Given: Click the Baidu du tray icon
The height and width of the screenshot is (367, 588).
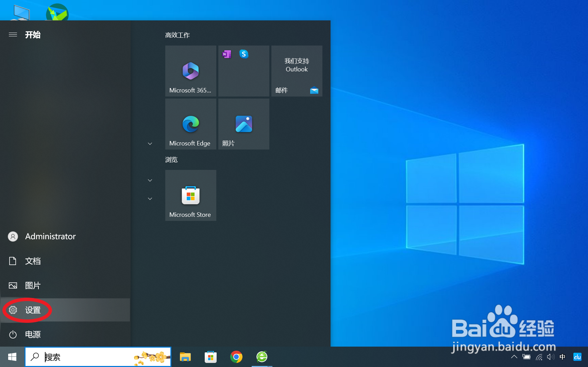Looking at the screenshot, I should [x=577, y=357].
